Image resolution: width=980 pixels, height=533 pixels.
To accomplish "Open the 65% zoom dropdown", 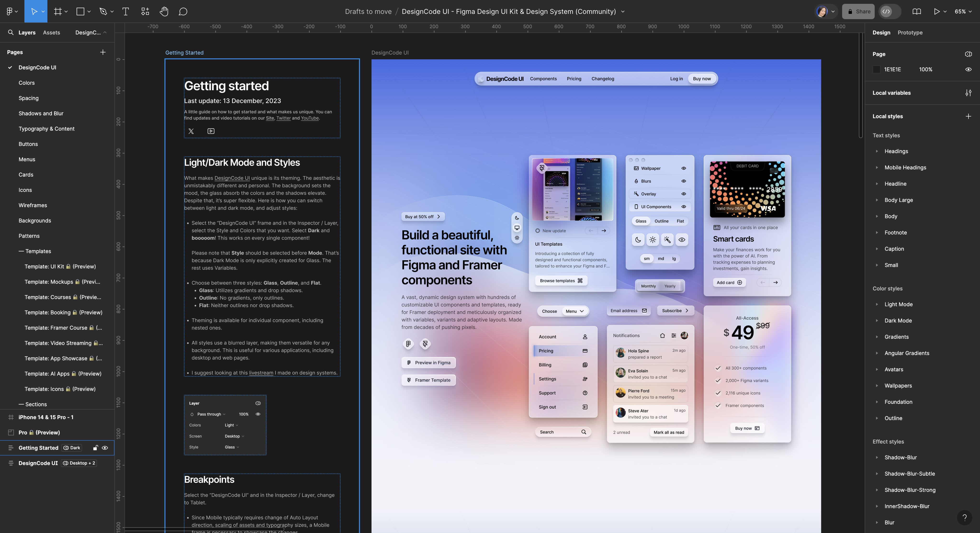I will (963, 11).
